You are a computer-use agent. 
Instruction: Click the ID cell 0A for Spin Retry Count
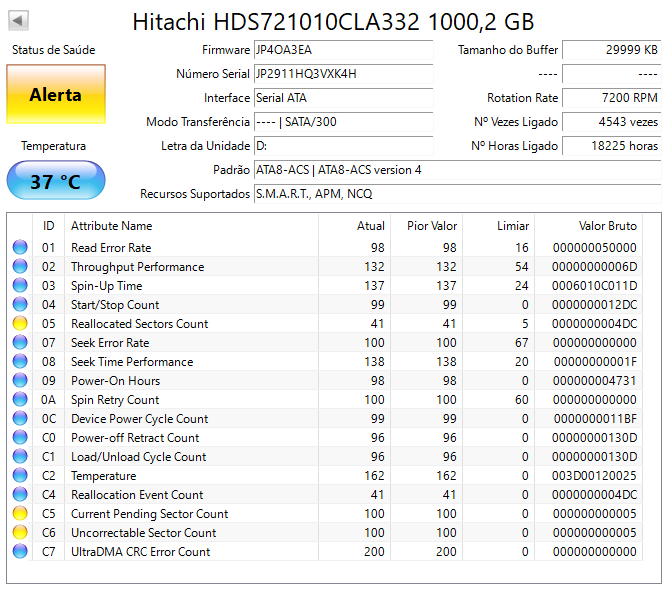tap(48, 400)
